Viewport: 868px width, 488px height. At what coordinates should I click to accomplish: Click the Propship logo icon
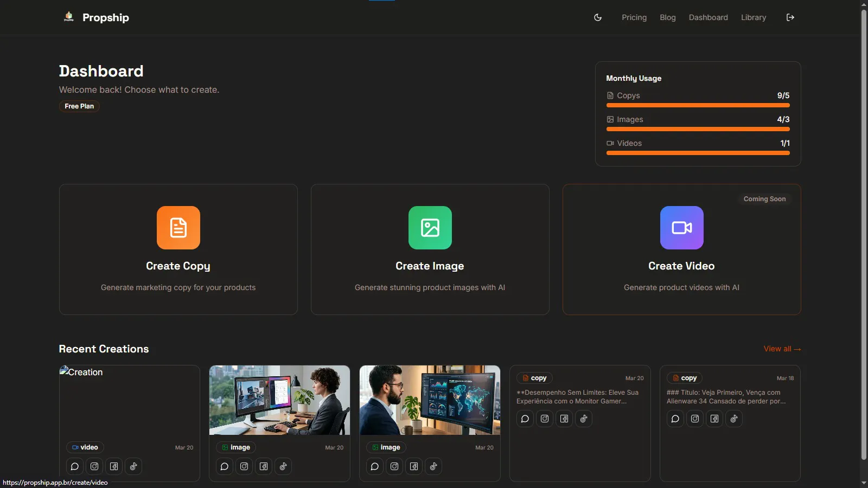69,17
